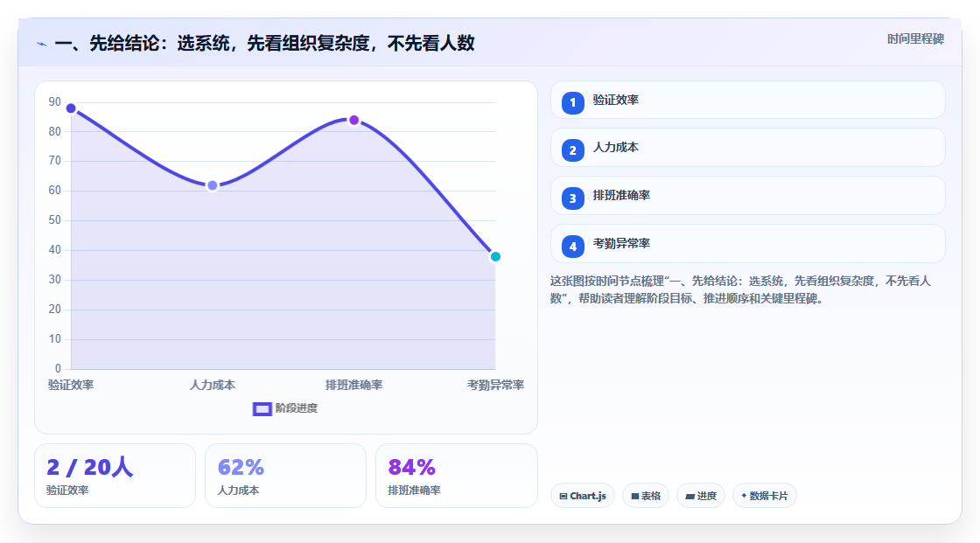980x543 pixels.
Task: Click the number 2 badge for 人力成本
Action: coord(572,150)
